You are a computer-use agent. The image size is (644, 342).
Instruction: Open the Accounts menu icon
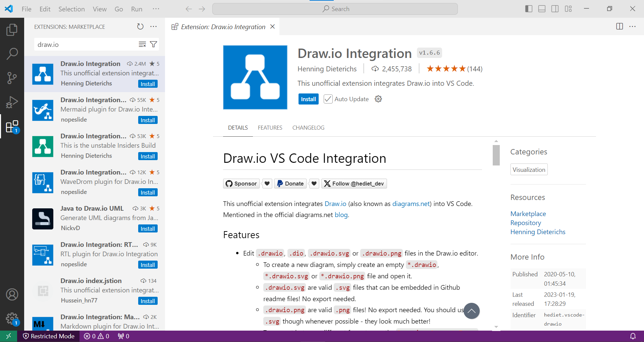tap(12, 294)
